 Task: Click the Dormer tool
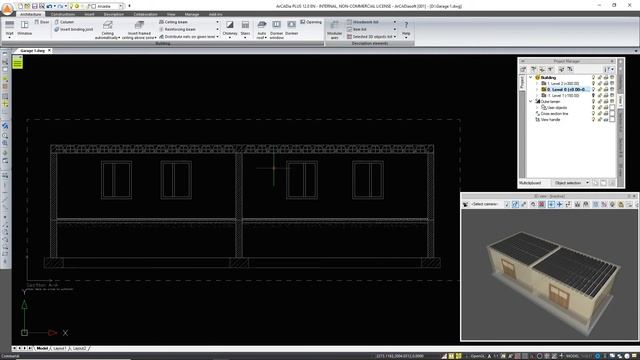click(291, 28)
